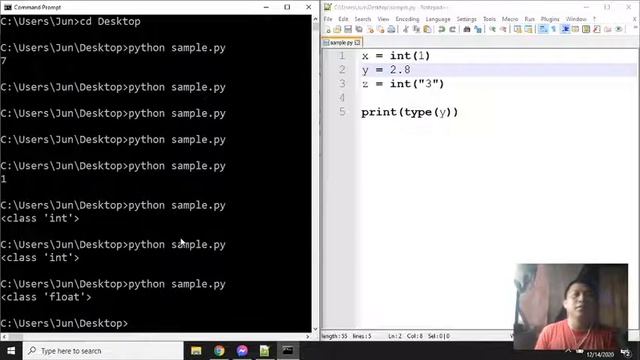Toggle Word Wrap in the toolbar
Screen dimensions: 640x360
pyautogui.click(x=543, y=29)
